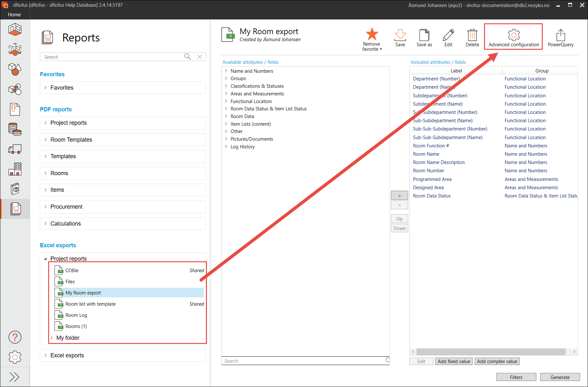The width and height of the screenshot is (588, 387).
Task: Click the Delete trash bin icon
Action: click(472, 35)
